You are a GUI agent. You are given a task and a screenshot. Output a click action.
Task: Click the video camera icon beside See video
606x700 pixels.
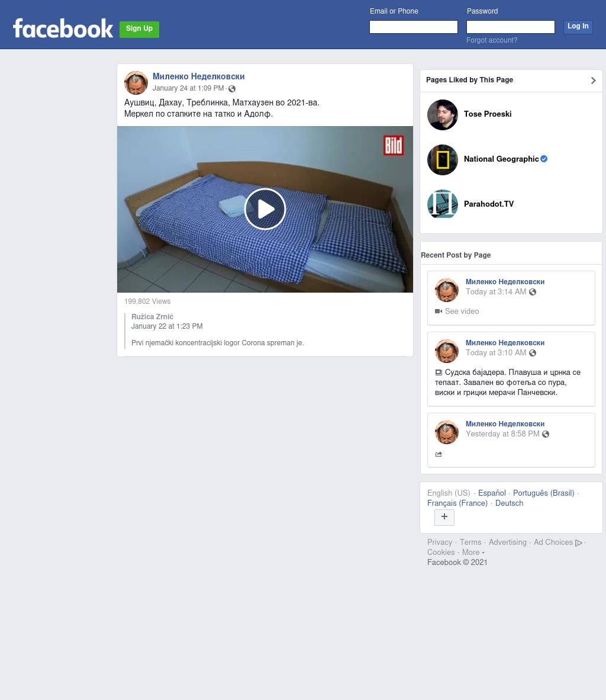tap(439, 312)
